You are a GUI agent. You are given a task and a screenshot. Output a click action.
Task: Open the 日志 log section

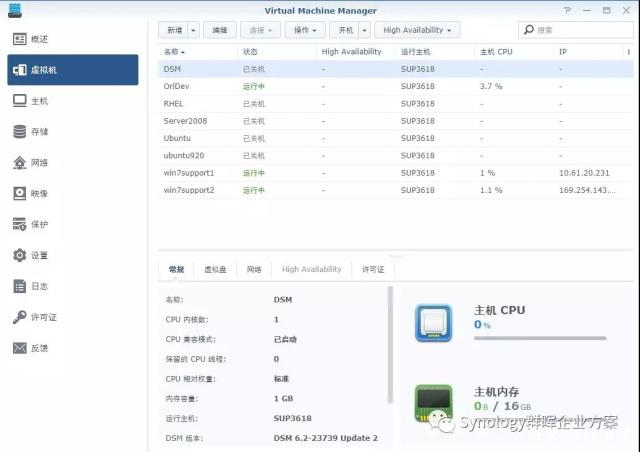(x=40, y=287)
